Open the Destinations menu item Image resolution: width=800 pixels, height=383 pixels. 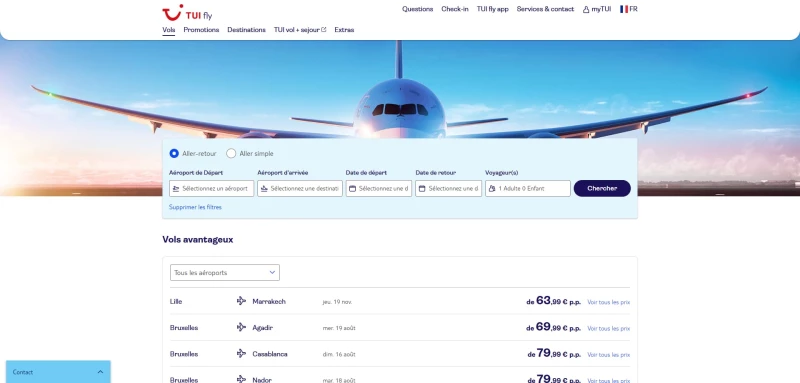tap(246, 30)
